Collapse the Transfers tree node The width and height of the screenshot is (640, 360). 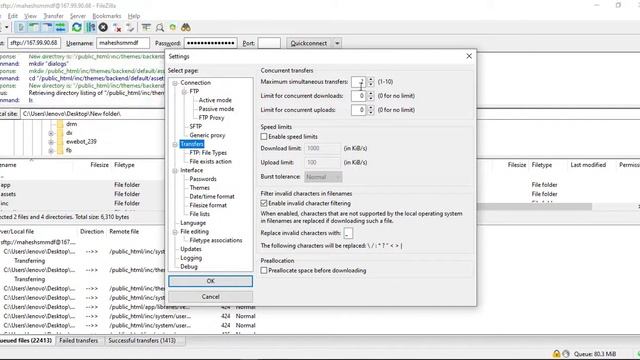click(175, 144)
